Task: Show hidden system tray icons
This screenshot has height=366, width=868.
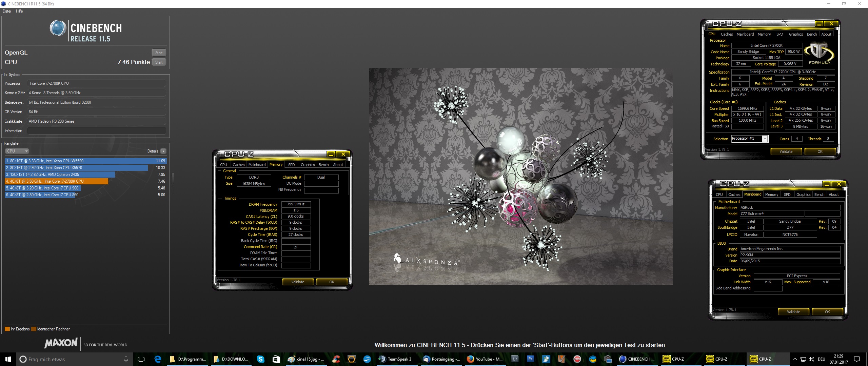Action: (x=795, y=359)
